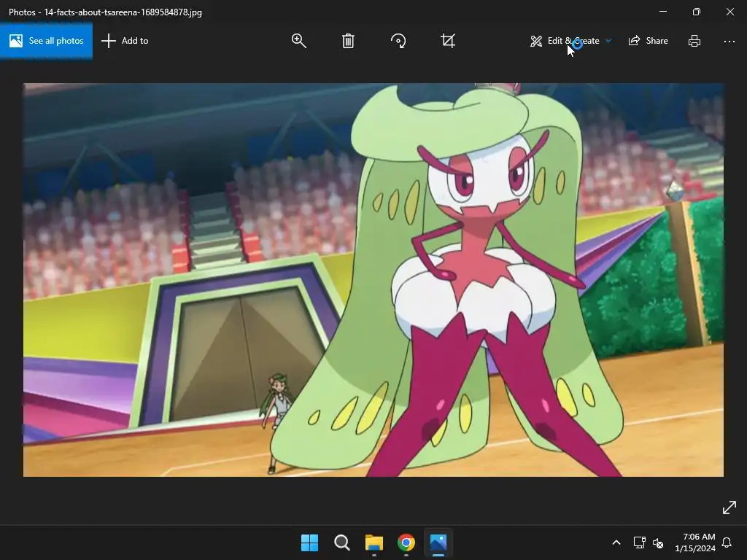The height and width of the screenshot is (560, 747).
Task: Open the notifications bell icon
Action: tap(727, 542)
